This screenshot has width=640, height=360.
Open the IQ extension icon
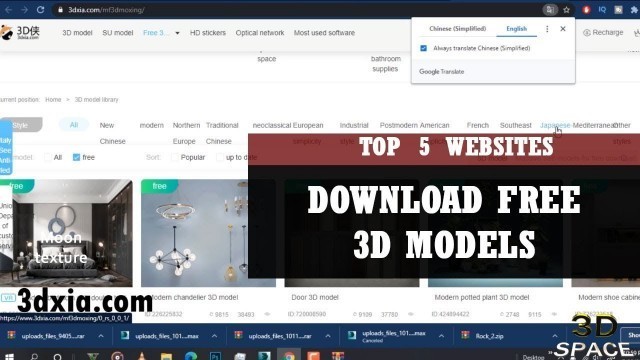pos(602,10)
